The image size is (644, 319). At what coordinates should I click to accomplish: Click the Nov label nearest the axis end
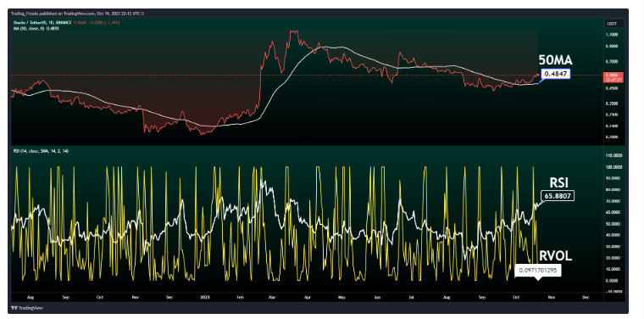click(552, 296)
